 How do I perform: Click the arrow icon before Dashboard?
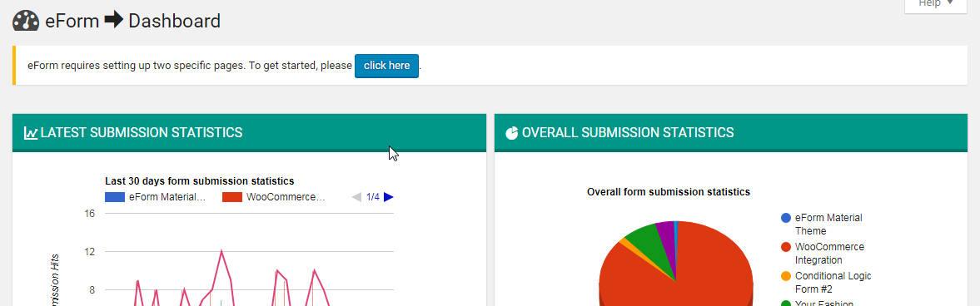[x=114, y=20]
